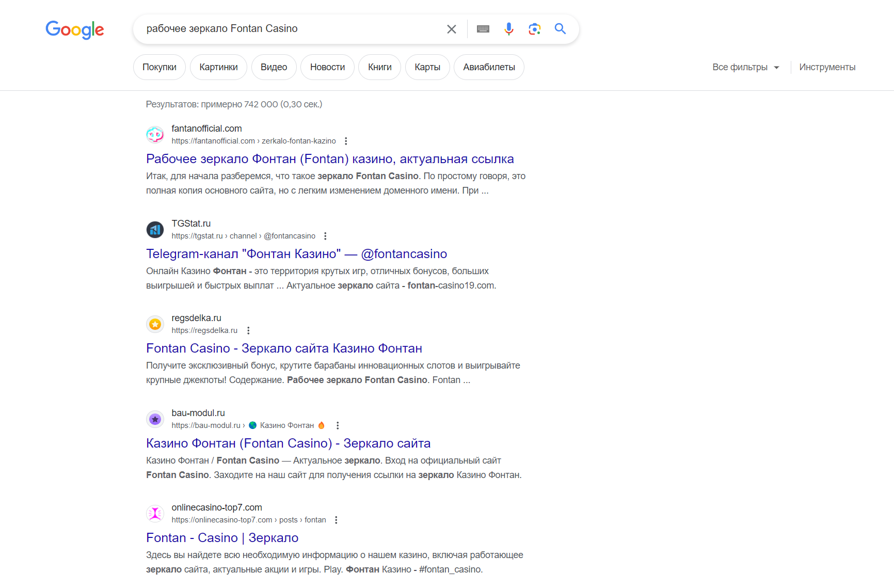Click into the search query input field
Viewport: 894px width, 588px height.
pyautogui.click(x=292, y=29)
